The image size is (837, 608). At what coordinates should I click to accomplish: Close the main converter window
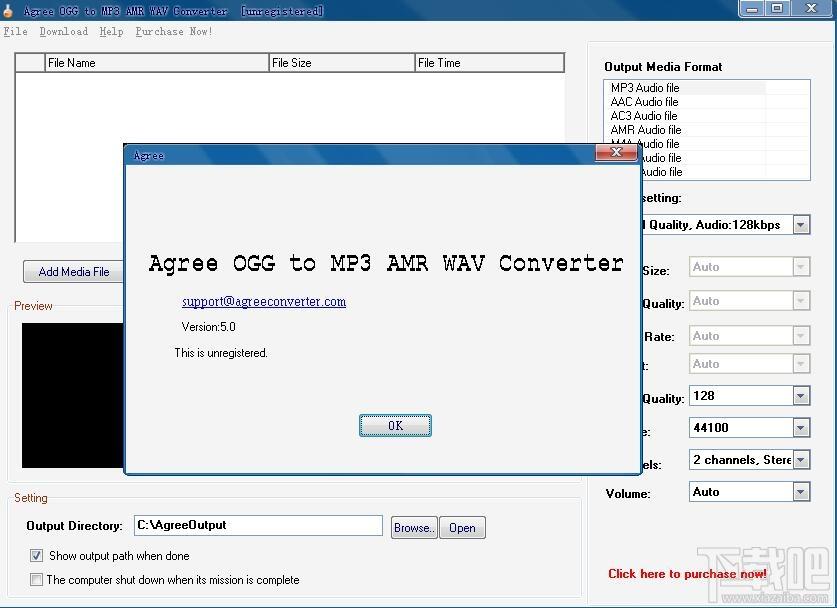click(811, 9)
